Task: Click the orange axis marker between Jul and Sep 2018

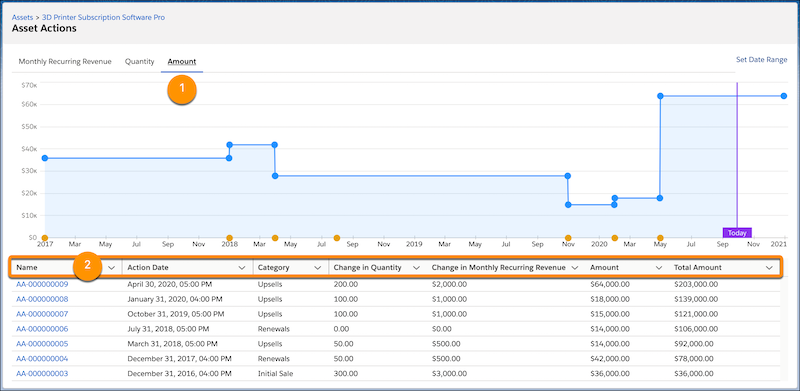Action: (x=337, y=238)
